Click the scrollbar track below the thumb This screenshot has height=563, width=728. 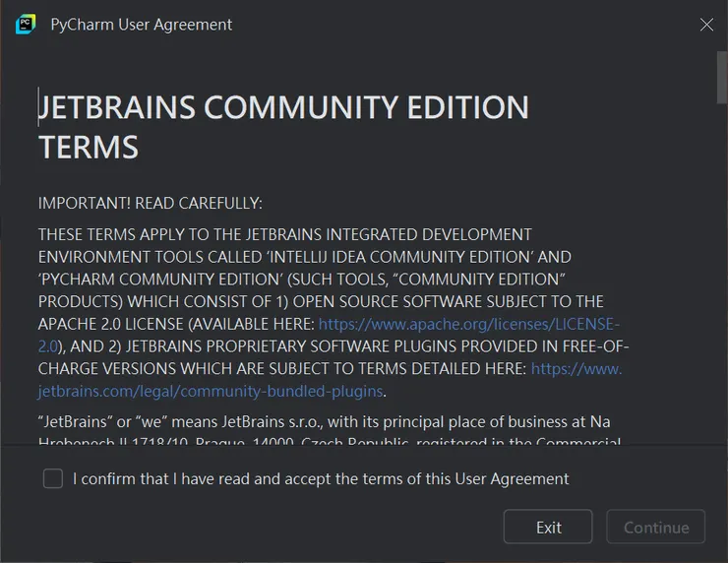722,295
